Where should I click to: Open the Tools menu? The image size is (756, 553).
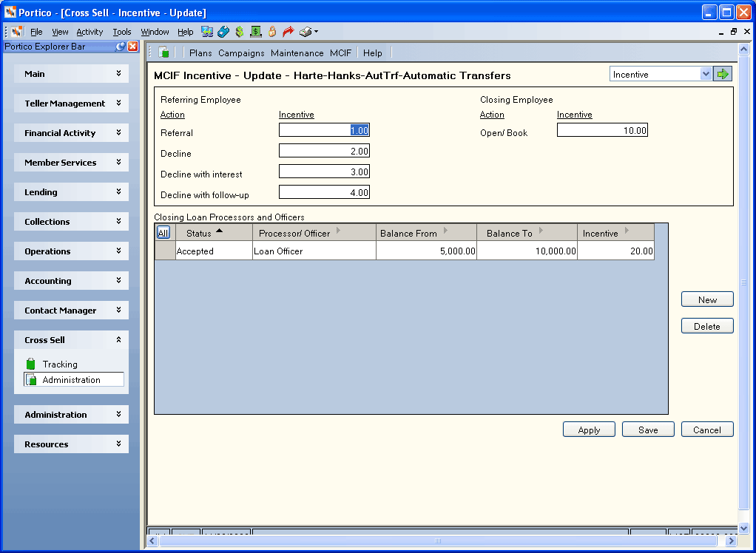(122, 32)
